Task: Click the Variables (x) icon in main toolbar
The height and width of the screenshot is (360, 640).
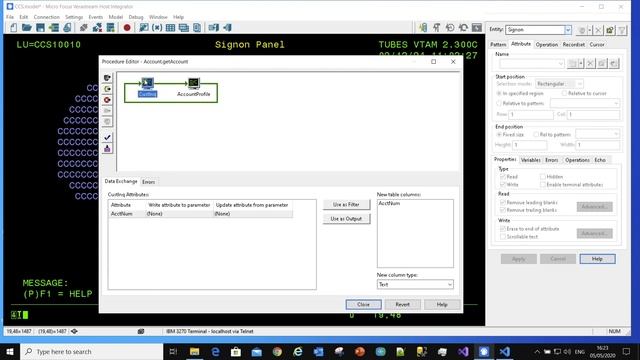Action: click(x=157, y=28)
